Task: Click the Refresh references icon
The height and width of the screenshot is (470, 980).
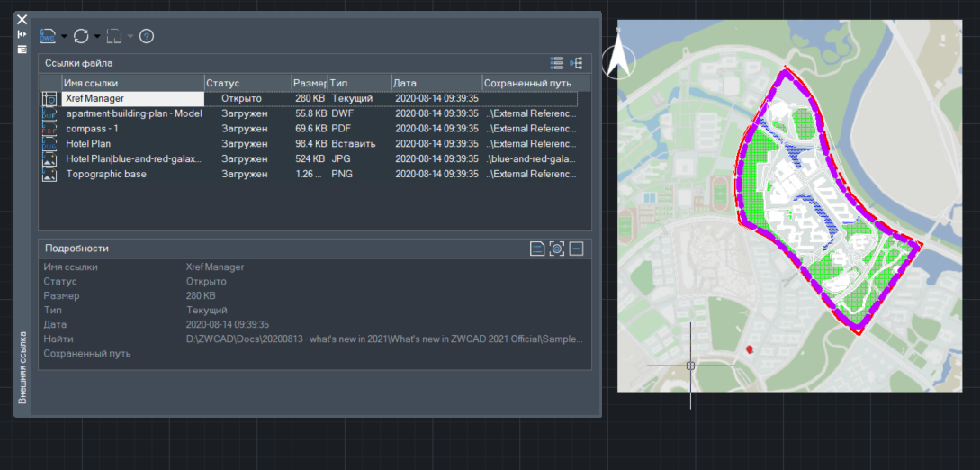Action: [81, 36]
